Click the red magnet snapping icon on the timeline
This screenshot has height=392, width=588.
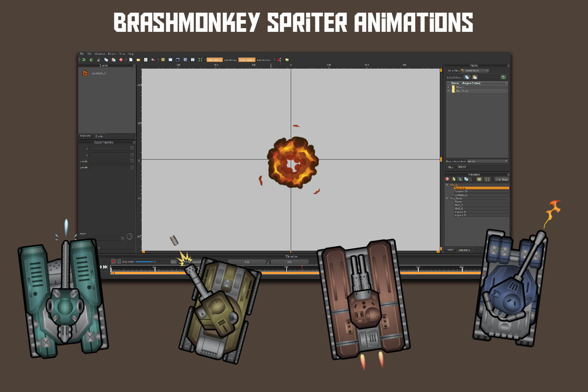click(114, 262)
